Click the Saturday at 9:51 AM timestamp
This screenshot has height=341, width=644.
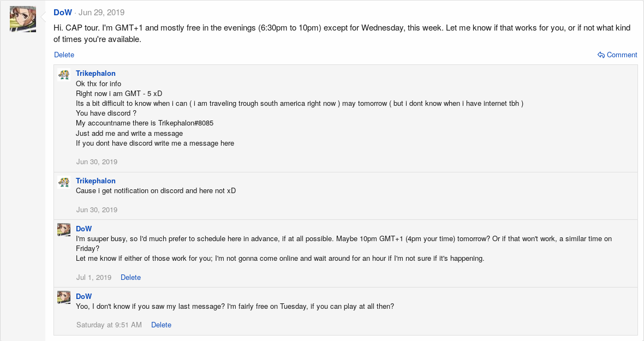(x=109, y=325)
